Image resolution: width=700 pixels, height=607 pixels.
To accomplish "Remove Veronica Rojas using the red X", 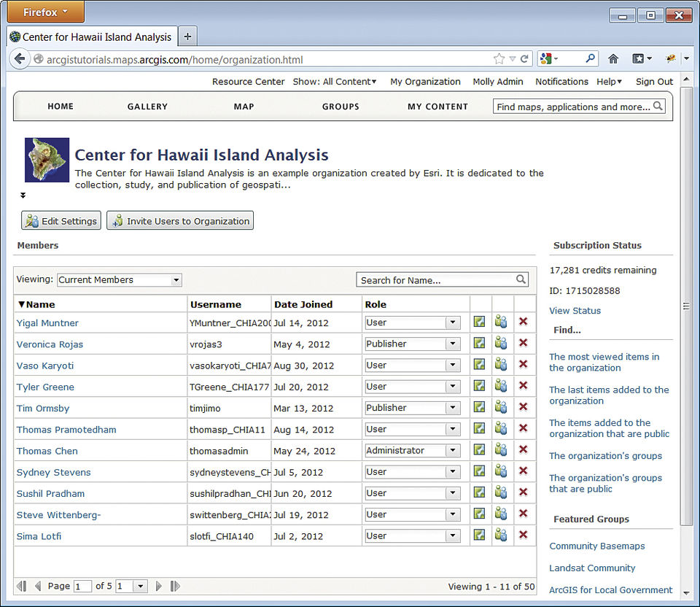I will tap(524, 343).
